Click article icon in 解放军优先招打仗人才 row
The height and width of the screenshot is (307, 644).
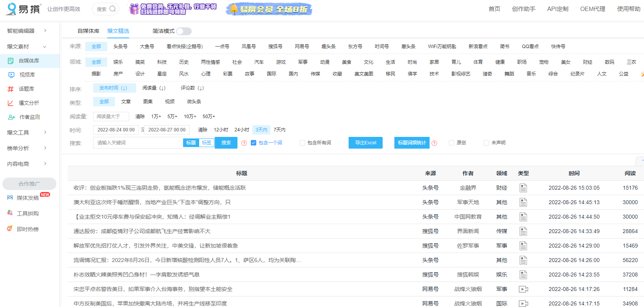tap(523, 246)
